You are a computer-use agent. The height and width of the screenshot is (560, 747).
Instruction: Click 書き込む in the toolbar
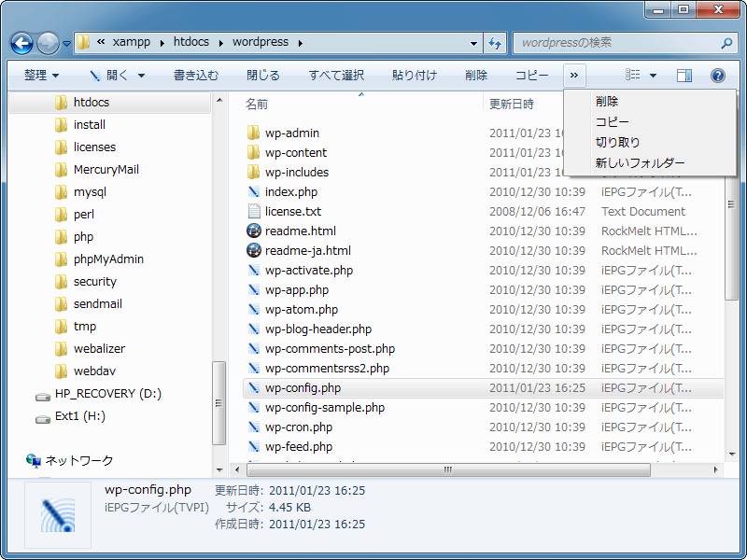(x=196, y=76)
